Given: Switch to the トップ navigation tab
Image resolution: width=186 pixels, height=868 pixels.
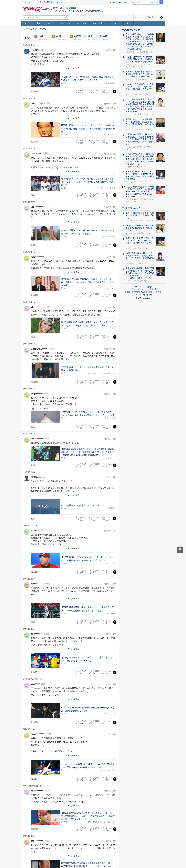Looking at the screenshot, I should point(27,24).
